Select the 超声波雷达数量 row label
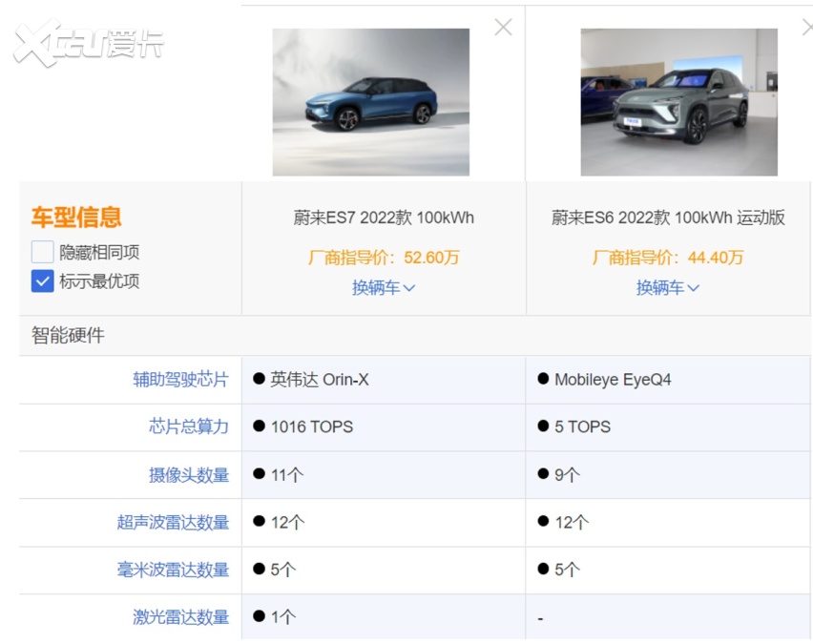 point(173,523)
